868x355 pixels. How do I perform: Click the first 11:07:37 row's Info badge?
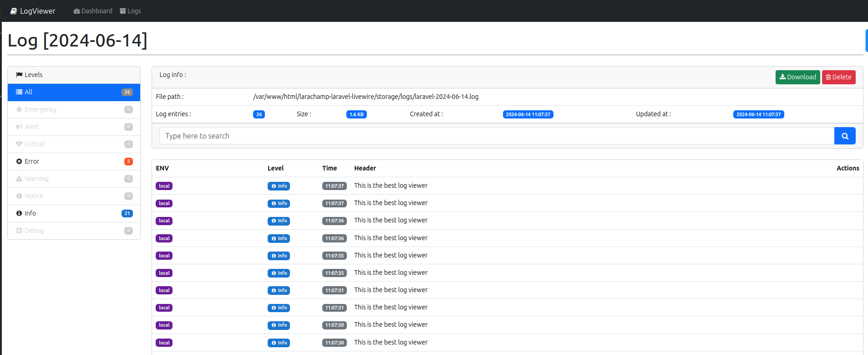(279, 186)
